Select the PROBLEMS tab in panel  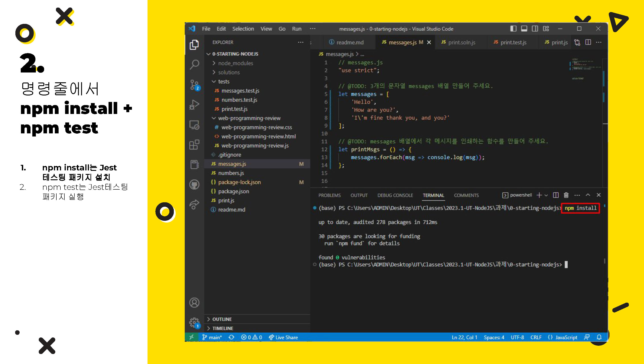[x=330, y=195]
